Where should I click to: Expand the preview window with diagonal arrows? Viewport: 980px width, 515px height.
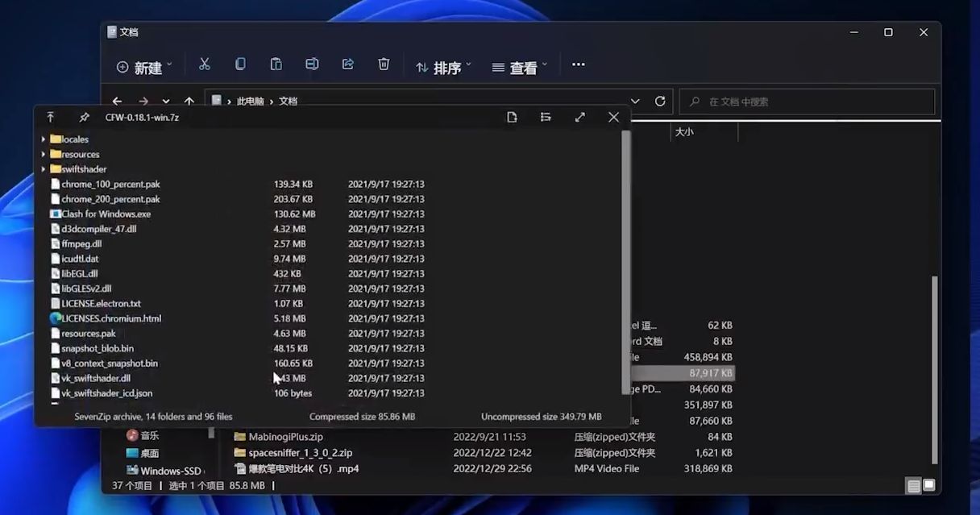(579, 118)
